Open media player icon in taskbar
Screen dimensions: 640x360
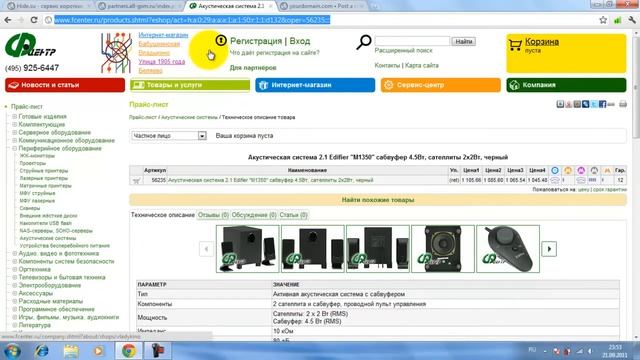pos(98,351)
